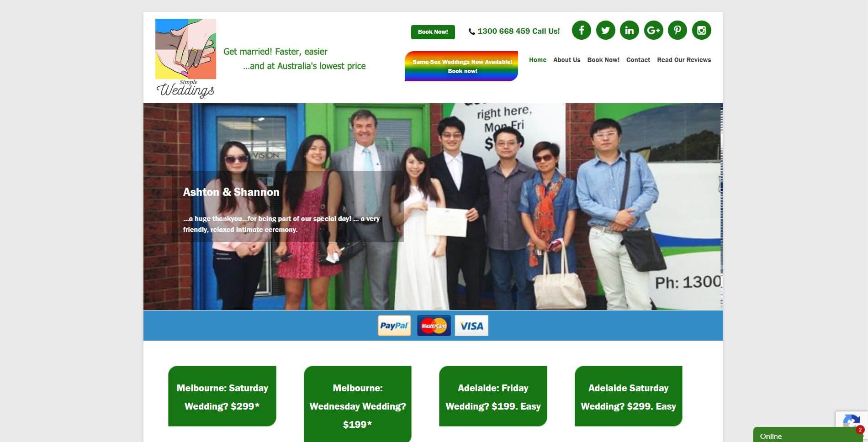The image size is (868, 442).
Task: Open Read Our Reviews menu item
Action: [684, 60]
